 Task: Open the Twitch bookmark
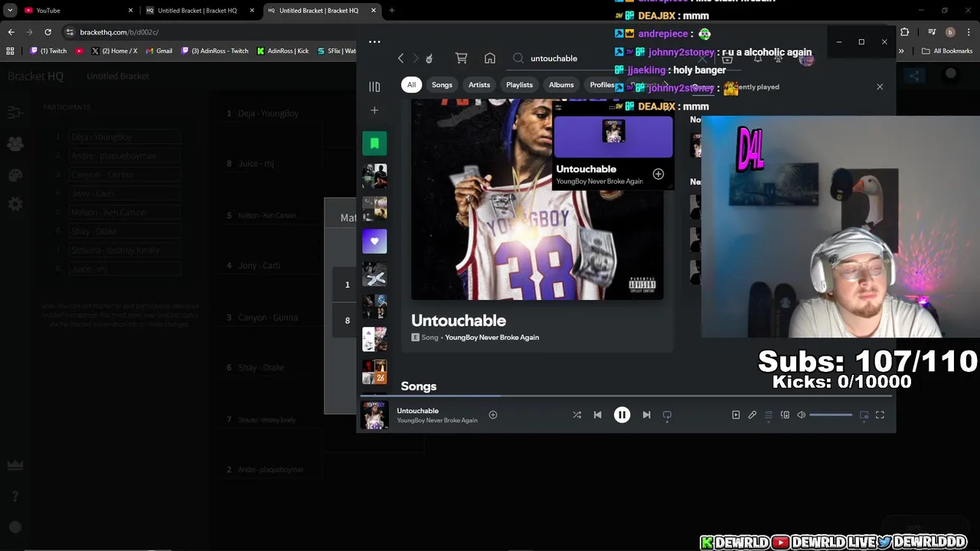point(48,51)
